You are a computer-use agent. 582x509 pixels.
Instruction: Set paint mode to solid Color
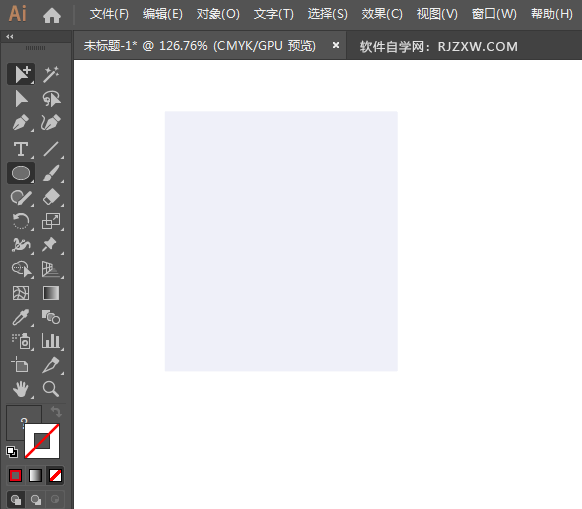tap(16, 476)
